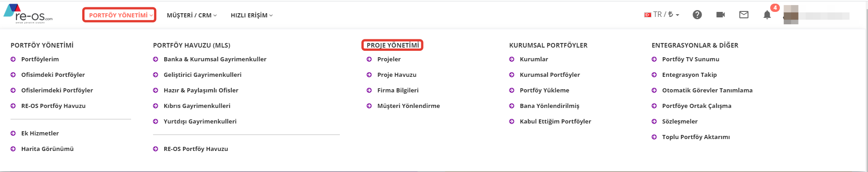Screen dimensions: 868x172
Task: Click arrow icon beside Projeler
Action: [x=369, y=59]
